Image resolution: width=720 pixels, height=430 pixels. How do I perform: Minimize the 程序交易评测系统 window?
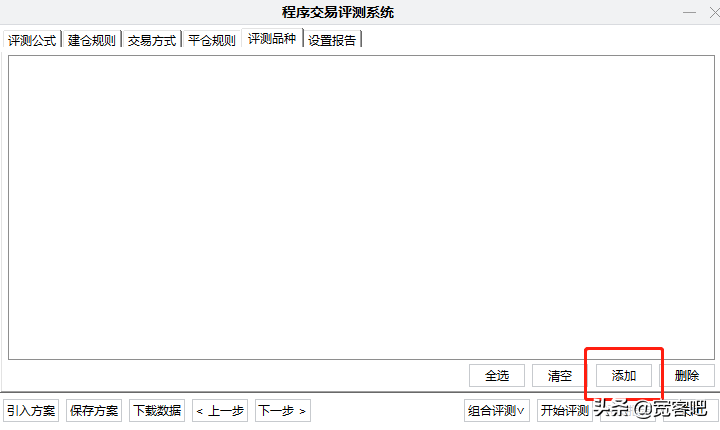click(x=689, y=12)
